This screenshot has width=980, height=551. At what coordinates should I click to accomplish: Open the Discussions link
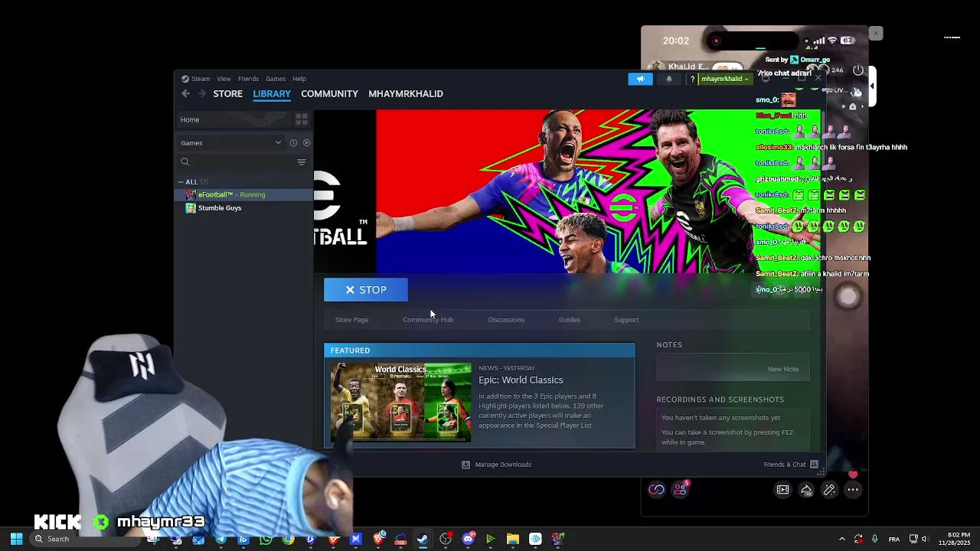pyautogui.click(x=506, y=320)
